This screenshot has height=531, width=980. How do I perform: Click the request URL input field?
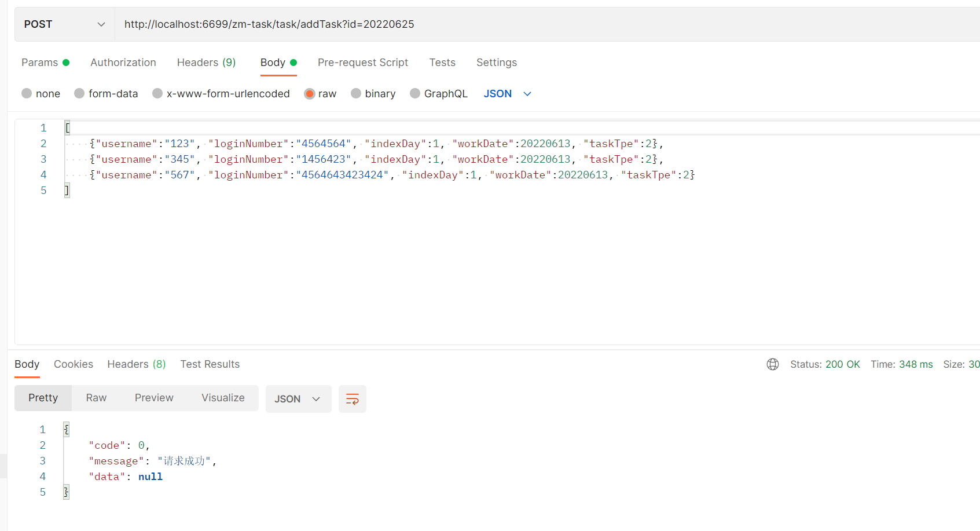coord(547,24)
